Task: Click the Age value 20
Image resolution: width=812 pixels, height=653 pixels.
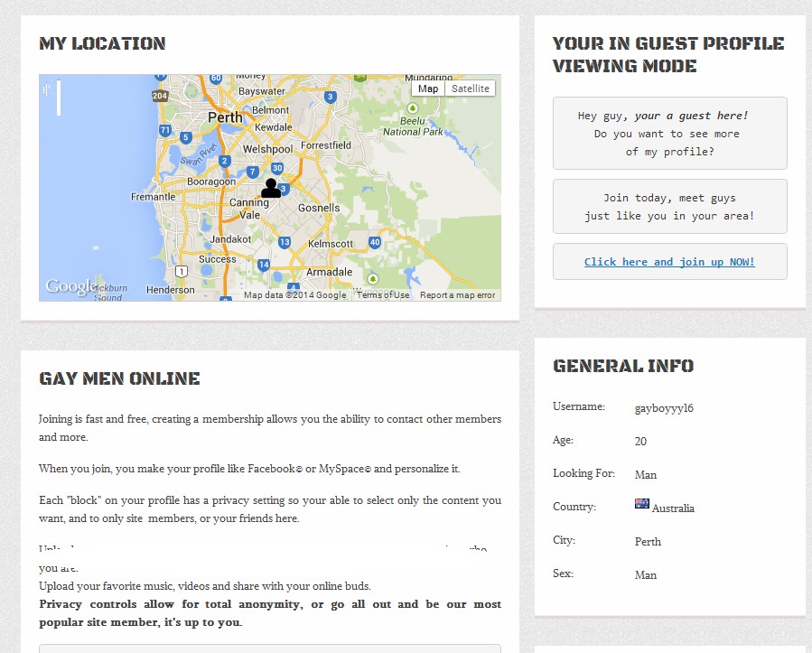Action: pos(640,441)
